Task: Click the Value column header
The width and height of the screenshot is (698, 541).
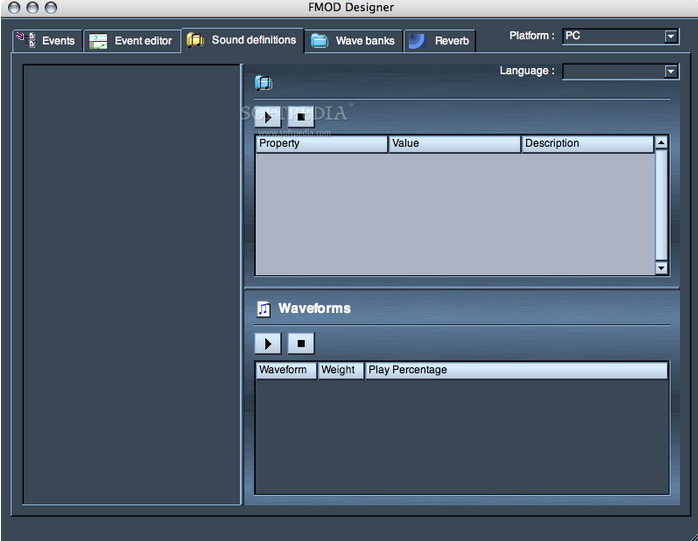Action: click(x=455, y=143)
